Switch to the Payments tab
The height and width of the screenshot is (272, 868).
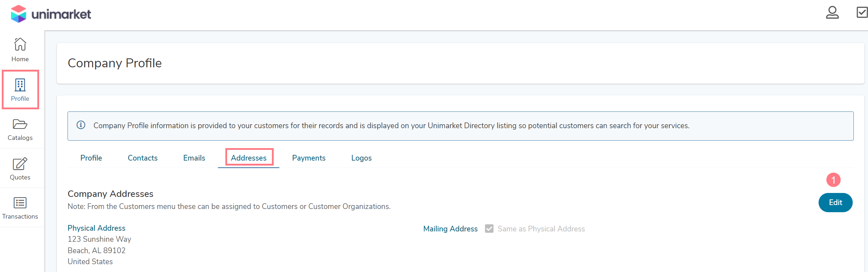[309, 158]
